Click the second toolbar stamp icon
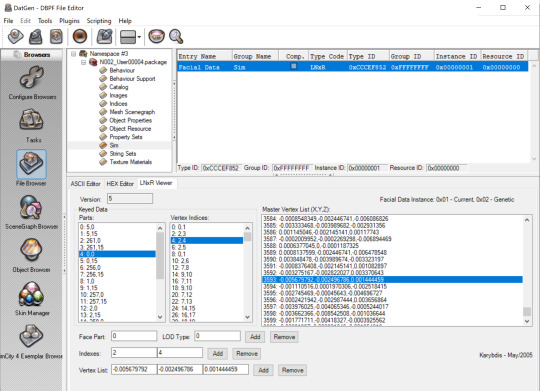The width and height of the screenshot is (540, 391). pyautogui.click(x=36, y=37)
